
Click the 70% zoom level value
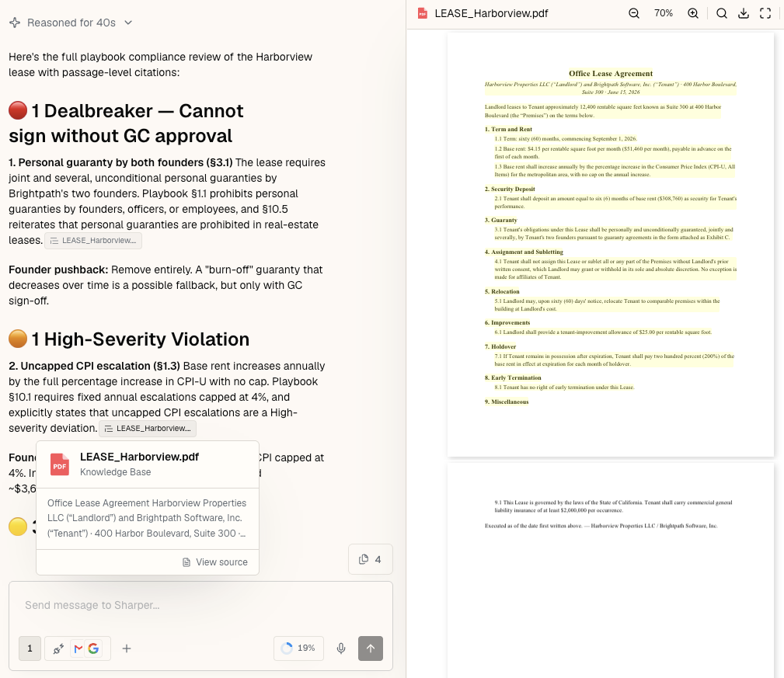(664, 13)
